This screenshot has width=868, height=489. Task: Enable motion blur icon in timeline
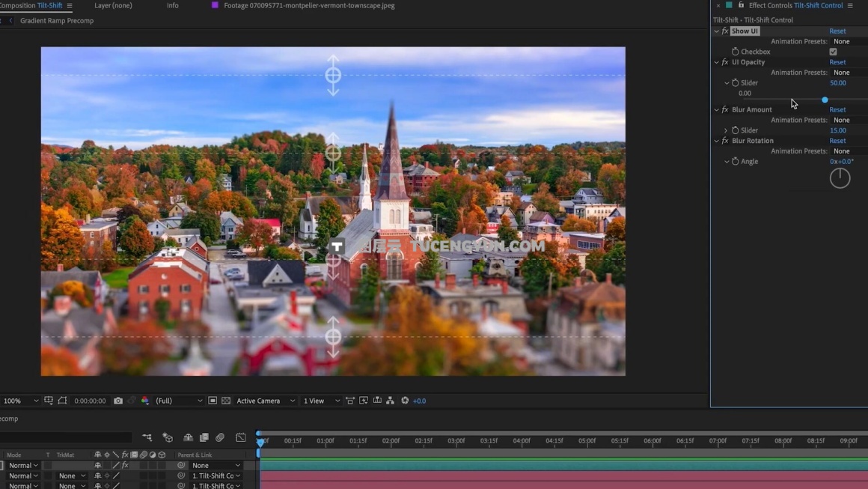click(220, 437)
